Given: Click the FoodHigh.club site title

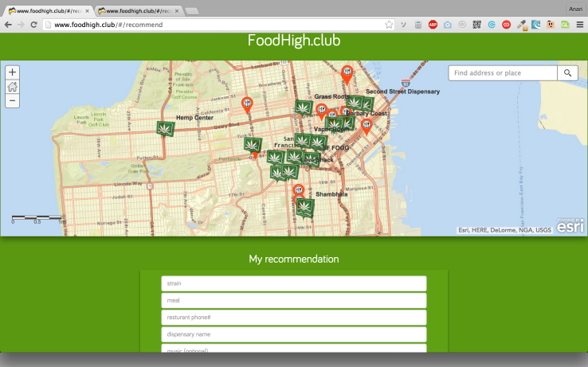Looking at the screenshot, I should [x=294, y=41].
